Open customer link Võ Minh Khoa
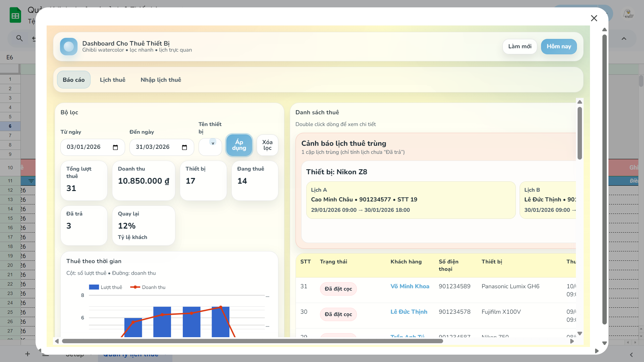The height and width of the screenshot is (362, 644). click(x=410, y=286)
